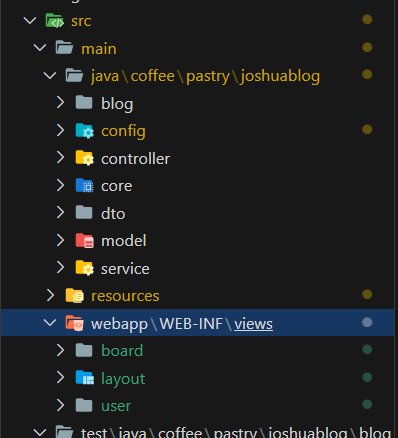
Task: Open the underlined views path segment
Action: tap(253, 324)
